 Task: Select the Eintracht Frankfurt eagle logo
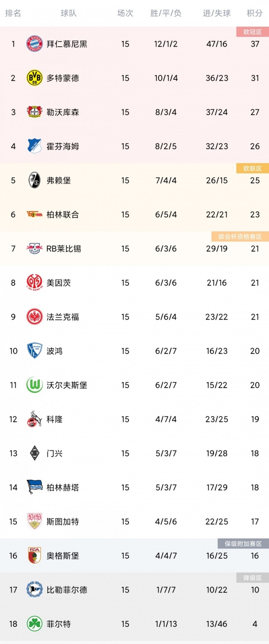[x=34, y=316]
